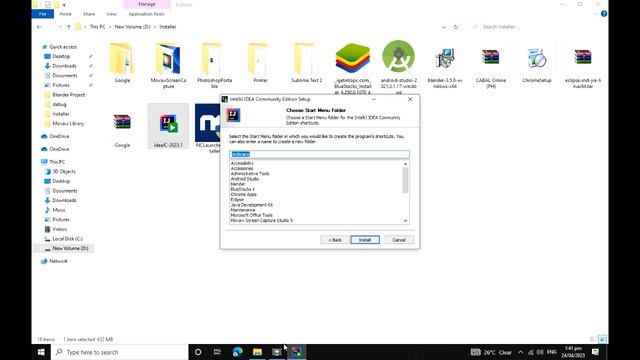Select blender in the folder list
The height and width of the screenshot is (360, 640).
[x=238, y=184]
